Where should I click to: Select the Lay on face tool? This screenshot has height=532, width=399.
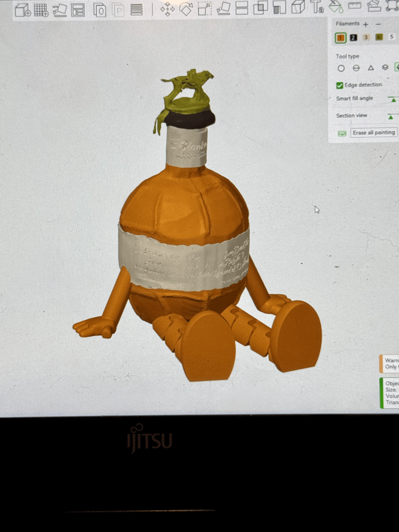(x=223, y=8)
